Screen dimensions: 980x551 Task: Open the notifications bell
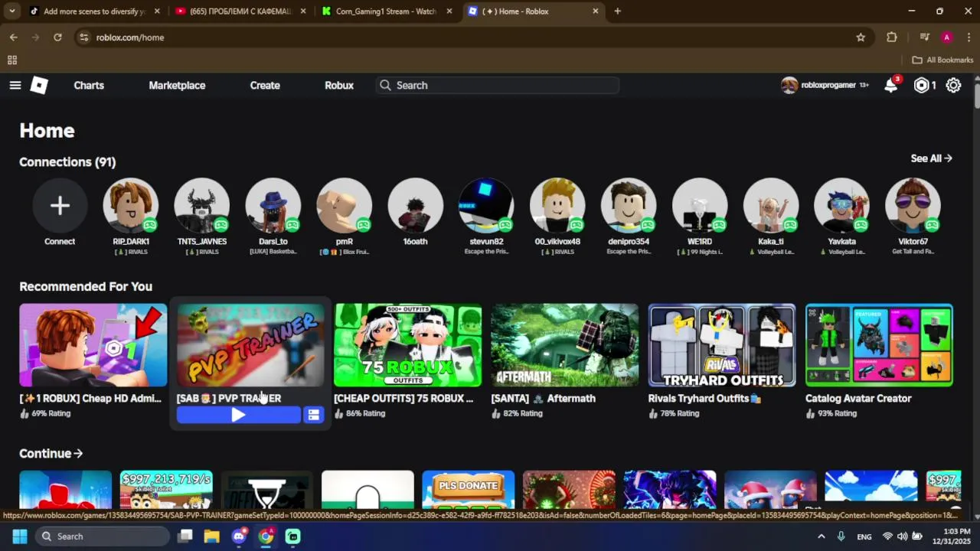click(891, 85)
